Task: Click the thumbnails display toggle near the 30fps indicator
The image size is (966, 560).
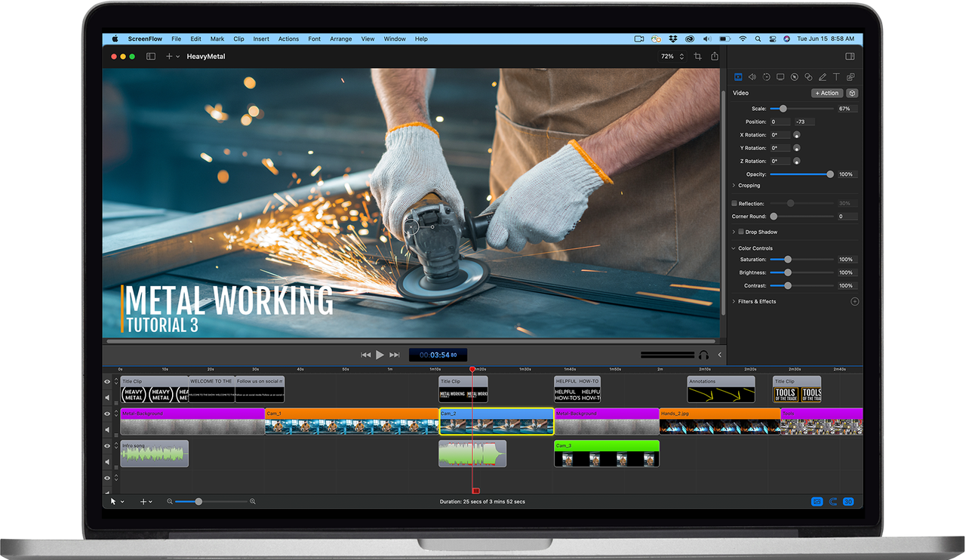Action: click(x=816, y=501)
